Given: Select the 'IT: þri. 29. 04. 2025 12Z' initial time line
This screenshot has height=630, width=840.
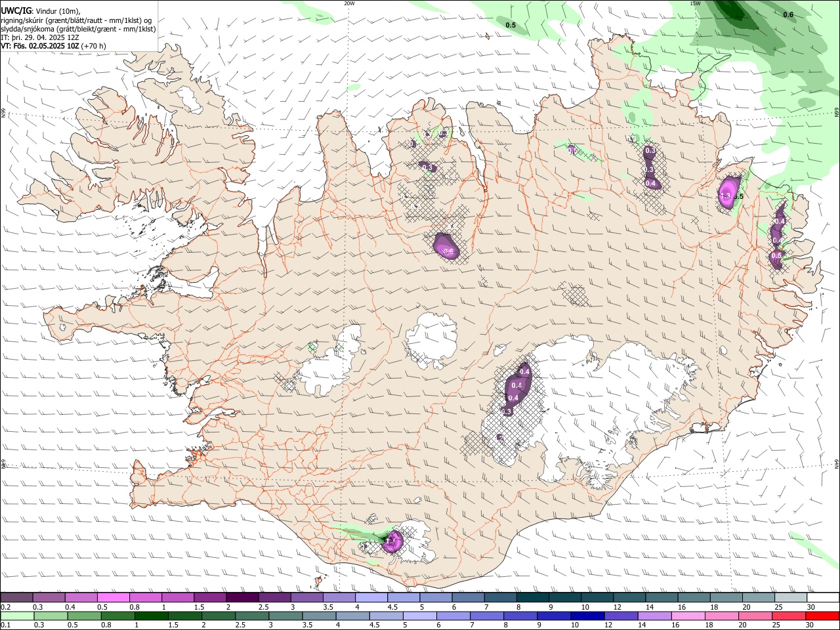Looking at the screenshot, I should click(x=40, y=37).
